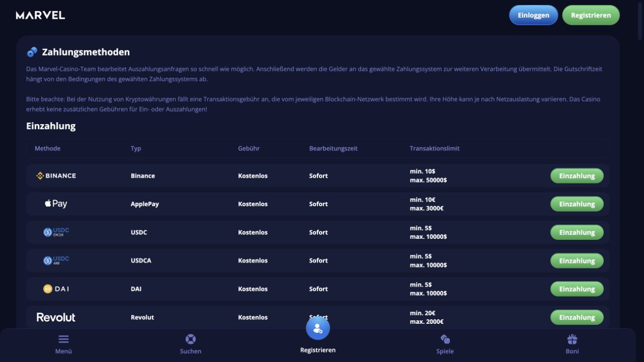Click Einzahlung button for Binance
644x362 pixels.
(x=577, y=176)
